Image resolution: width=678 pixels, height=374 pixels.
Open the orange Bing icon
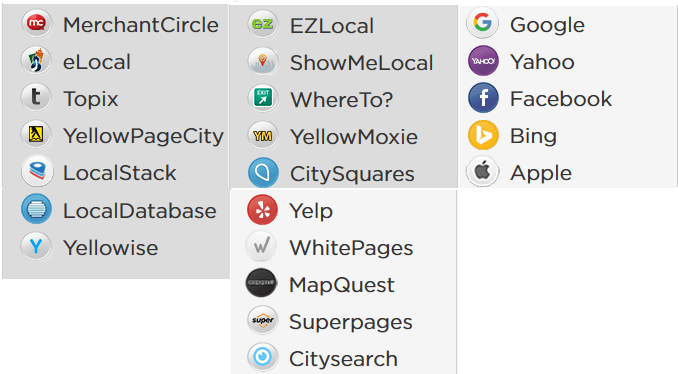click(483, 135)
